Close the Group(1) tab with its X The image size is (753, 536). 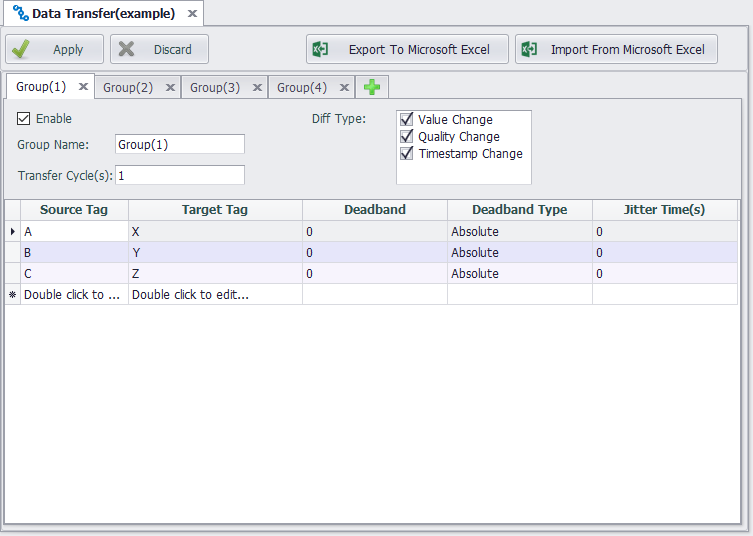click(x=84, y=87)
